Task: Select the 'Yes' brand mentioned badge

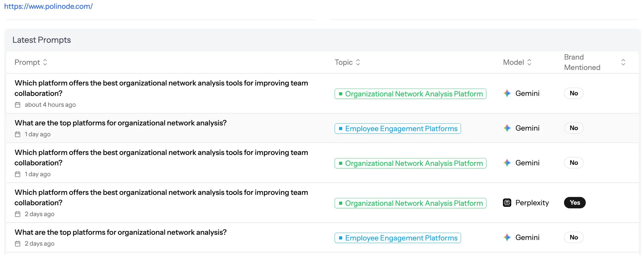Action: click(x=574, y=203)
